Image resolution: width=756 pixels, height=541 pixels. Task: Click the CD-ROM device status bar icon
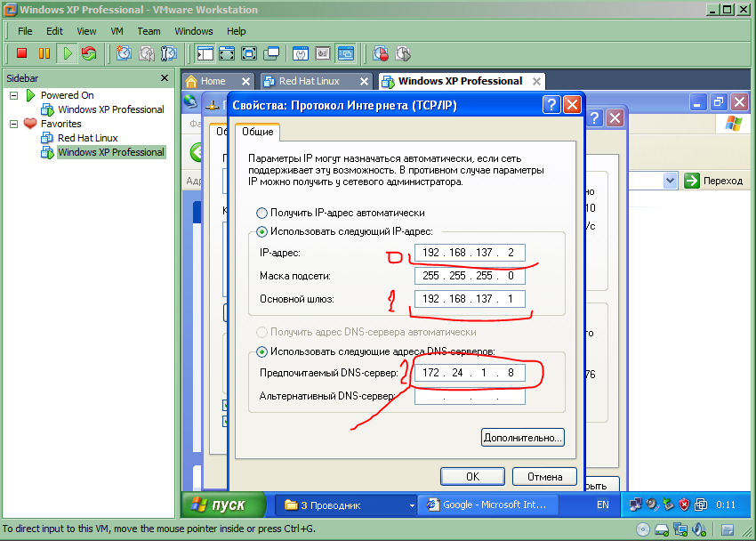click(x=643, y=529)
